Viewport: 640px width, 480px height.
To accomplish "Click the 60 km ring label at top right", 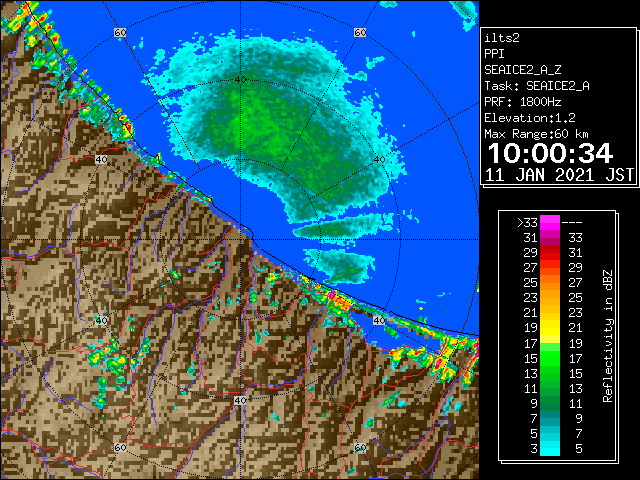I will click(360, 32).
